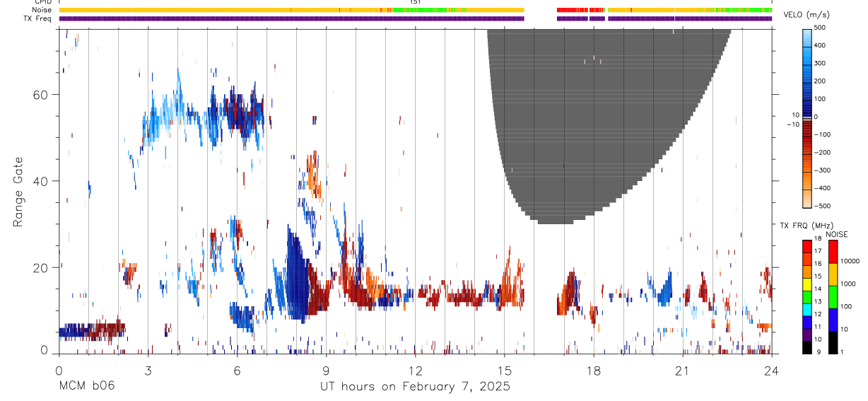Screen dimensions: 868x401
Task: Click the '24' UT hour tick label
Action: (x=772, y=371)
